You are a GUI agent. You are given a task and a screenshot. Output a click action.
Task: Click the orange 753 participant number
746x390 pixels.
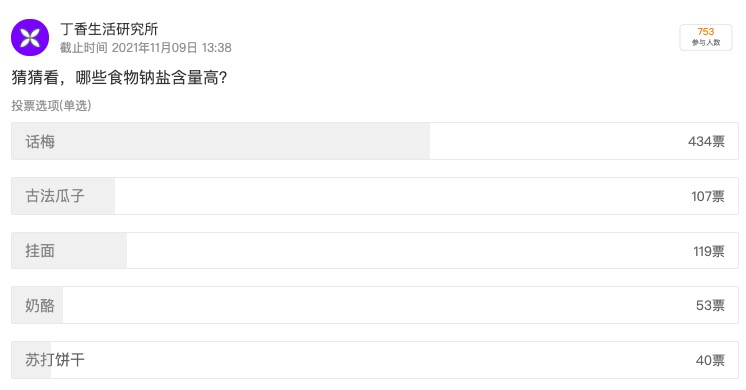pyautogui.click(x=706, y=32)
